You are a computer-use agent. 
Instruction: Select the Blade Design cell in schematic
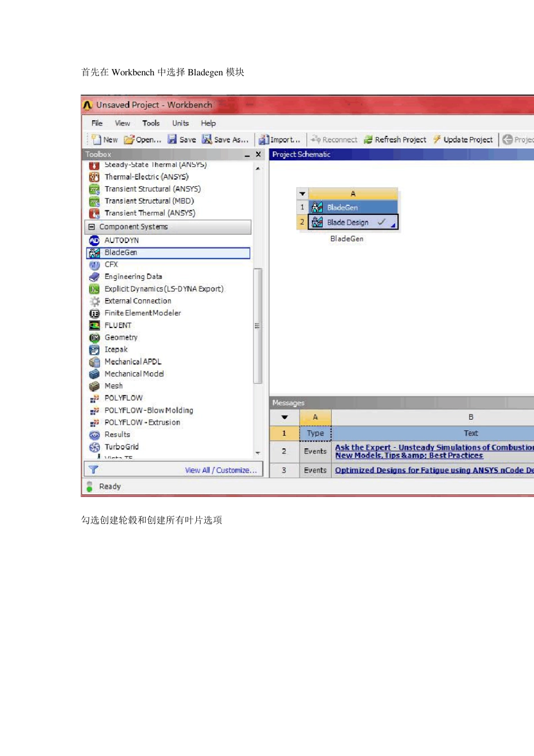point(352,222)
